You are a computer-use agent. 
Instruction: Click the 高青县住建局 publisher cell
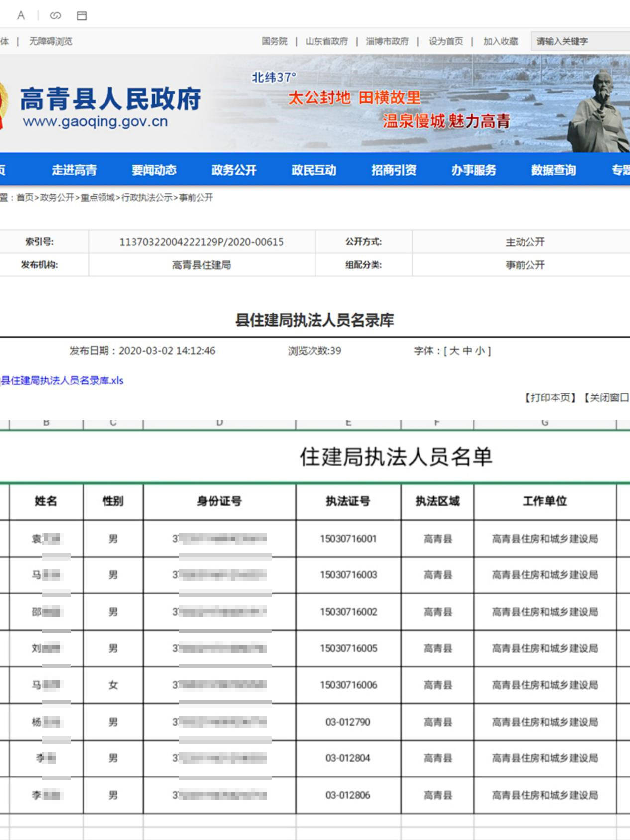(202, 265)
